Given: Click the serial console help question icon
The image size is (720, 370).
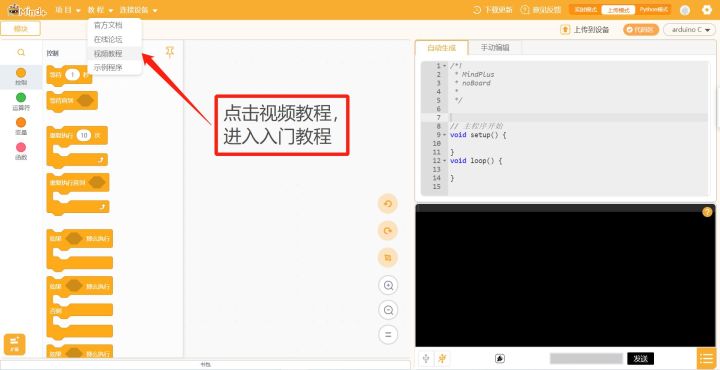Looking at the screenshot, I should 707,212.
